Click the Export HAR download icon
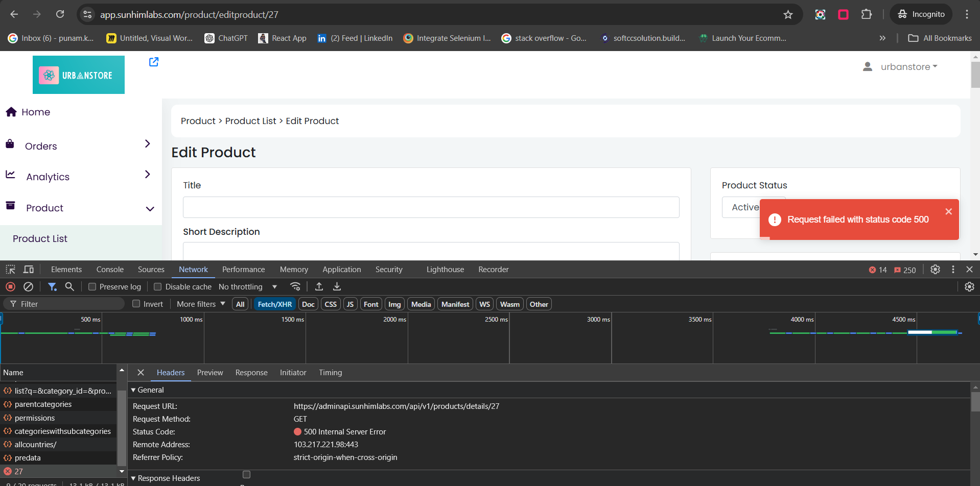 point(337,286)
